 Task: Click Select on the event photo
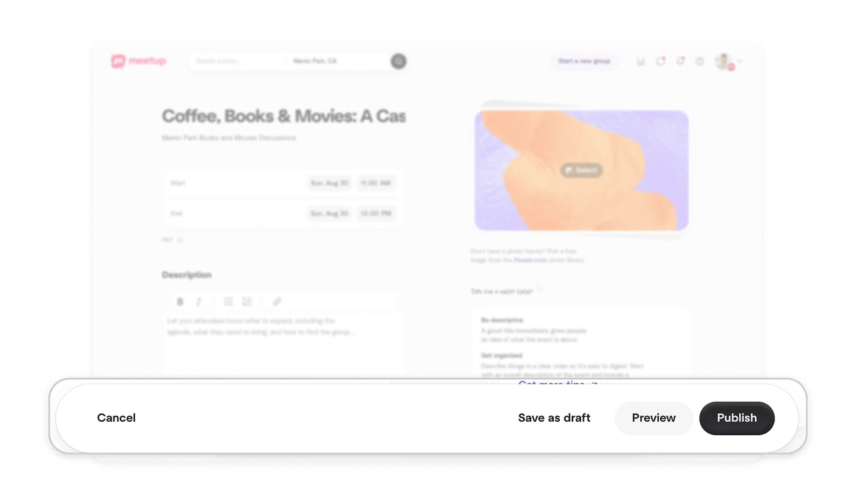[x=581, y=170]
